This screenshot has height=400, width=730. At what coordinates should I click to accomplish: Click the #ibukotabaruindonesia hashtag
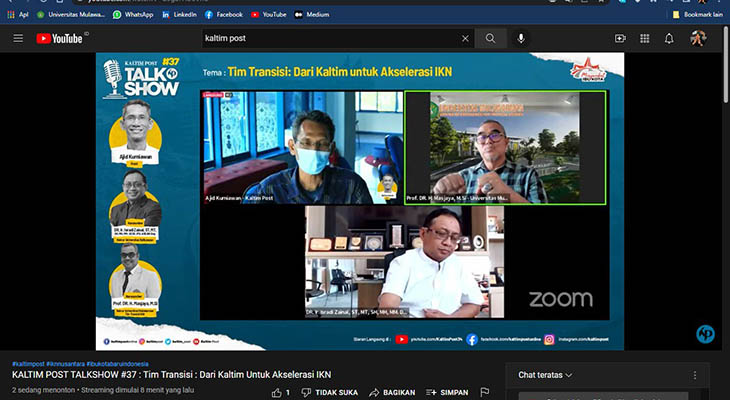click(117, 364)
